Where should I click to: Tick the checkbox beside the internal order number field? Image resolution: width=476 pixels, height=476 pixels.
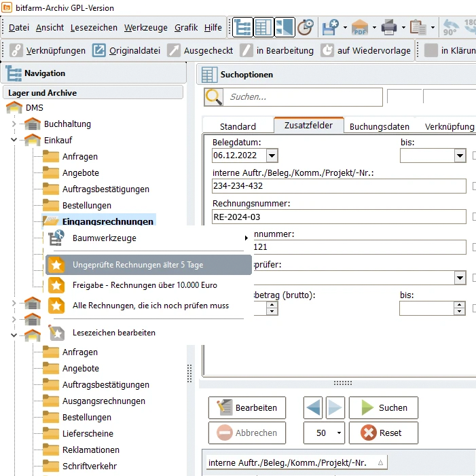pos(474,186)
